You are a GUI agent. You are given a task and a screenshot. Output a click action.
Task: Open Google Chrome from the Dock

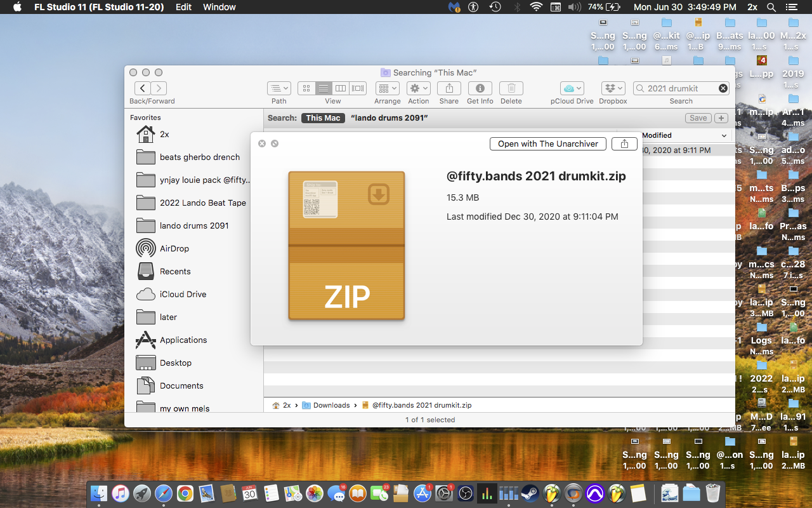tap(185, 493)
